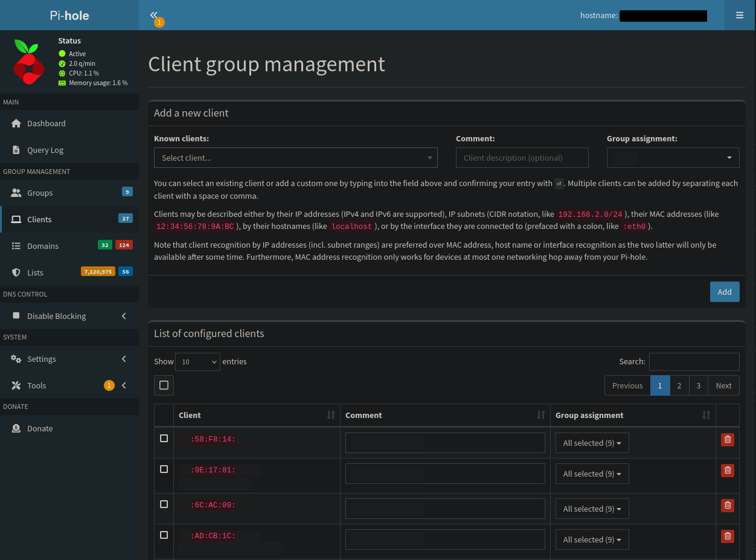The height and width of the screenshot is (560, 756).
Task: Edit comment field for client :58:F8:14:
Action: [445, 443]
